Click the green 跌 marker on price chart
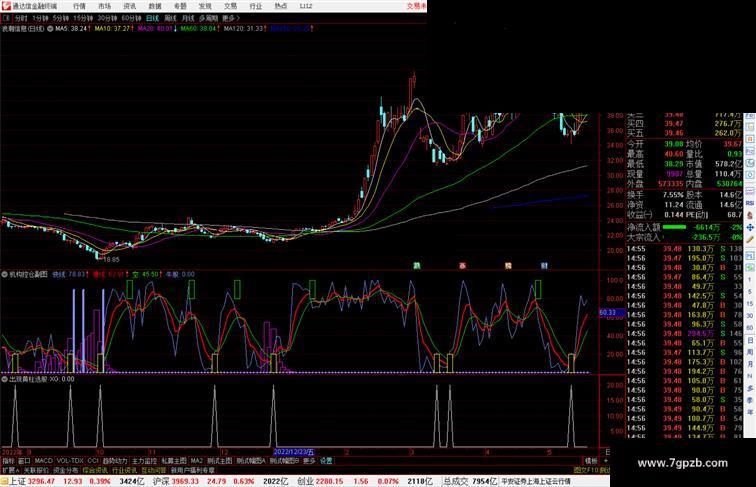756x487 pixels. coord(417,266)
